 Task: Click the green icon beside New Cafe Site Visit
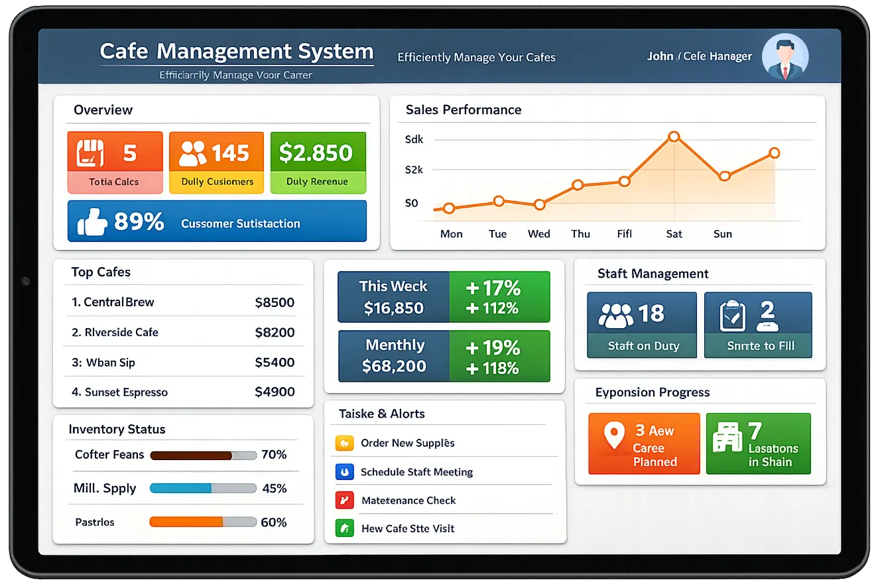[x=344, y=528]
